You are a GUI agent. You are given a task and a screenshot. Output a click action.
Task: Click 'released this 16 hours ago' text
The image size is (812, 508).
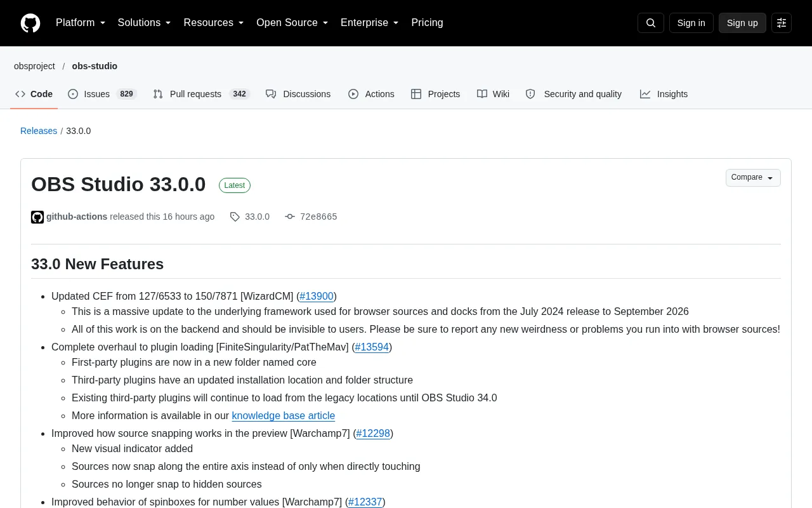tap(162, 217)
